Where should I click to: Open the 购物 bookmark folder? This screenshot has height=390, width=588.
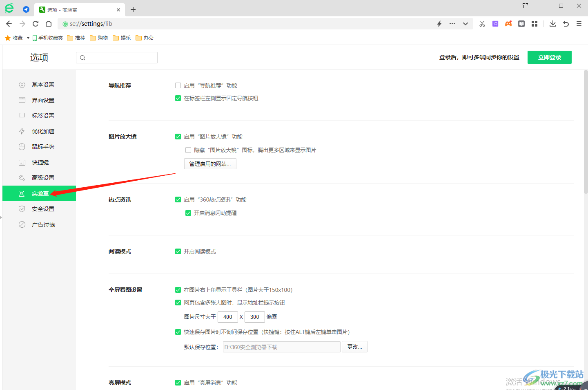click(99, 38)
